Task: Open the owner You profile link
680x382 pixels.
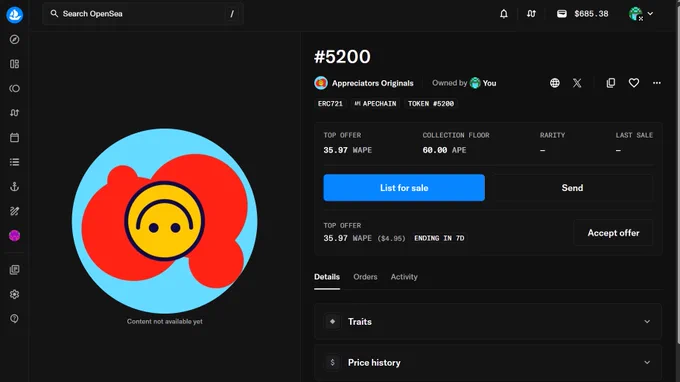Action: 483,83
